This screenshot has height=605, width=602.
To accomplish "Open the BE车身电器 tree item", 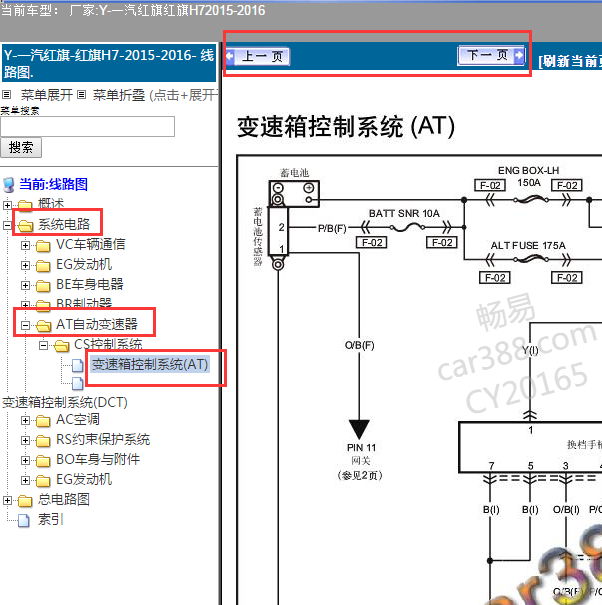I will point(90,284).
